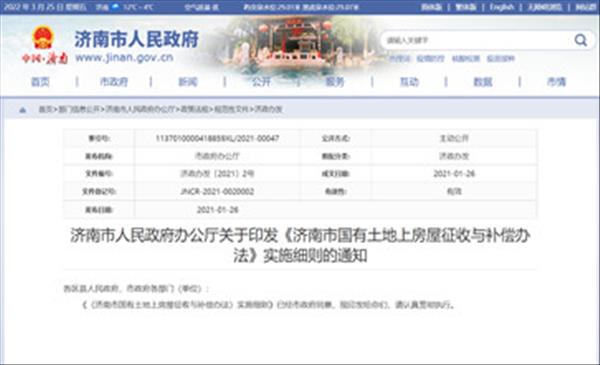
Task: Select the registration number JNCR-2021-0020002
Action: tap(217, 191)
